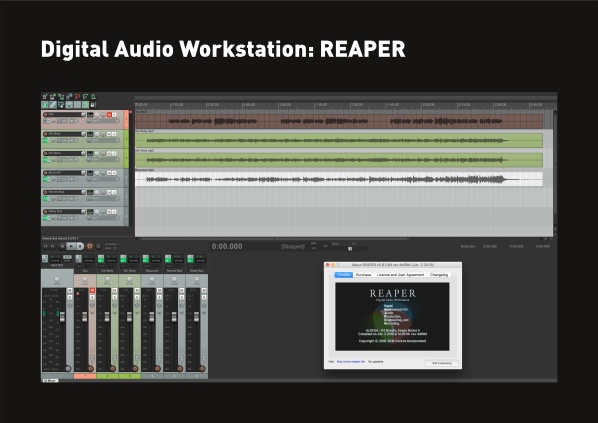Open Project Settings from the toolbar icon
This screenshot has height=423, width=598.
(69, 97)
